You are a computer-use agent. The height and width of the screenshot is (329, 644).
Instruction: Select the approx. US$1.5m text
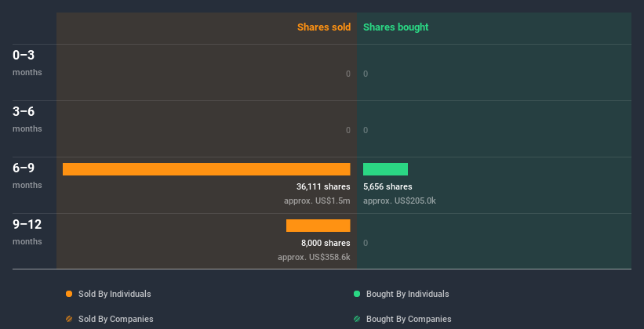[x=317, y=201]
